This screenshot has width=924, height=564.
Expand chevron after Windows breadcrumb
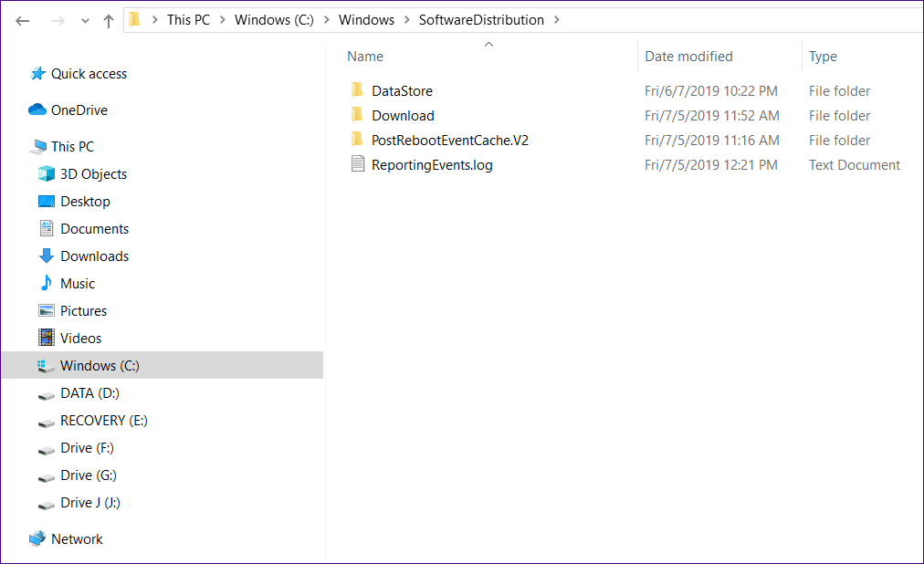pos(407,20)
